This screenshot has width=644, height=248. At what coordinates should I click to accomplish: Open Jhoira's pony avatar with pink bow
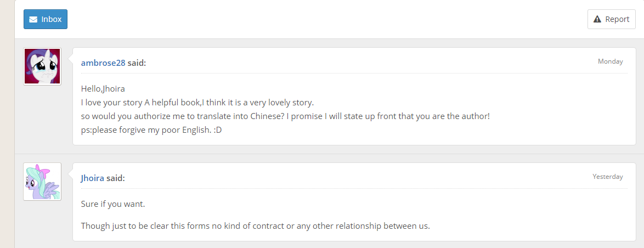42,182
